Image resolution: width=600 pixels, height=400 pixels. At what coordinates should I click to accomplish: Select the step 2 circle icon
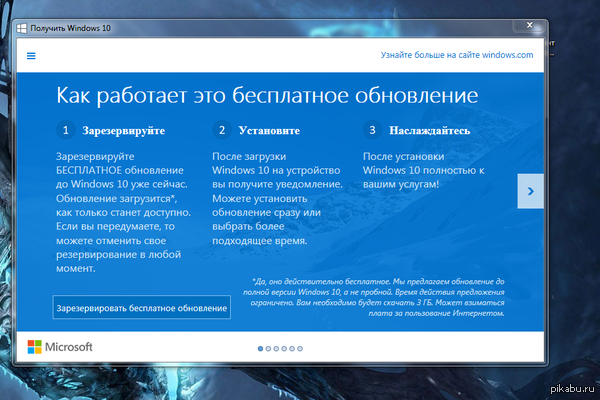[x=222, y=130]
